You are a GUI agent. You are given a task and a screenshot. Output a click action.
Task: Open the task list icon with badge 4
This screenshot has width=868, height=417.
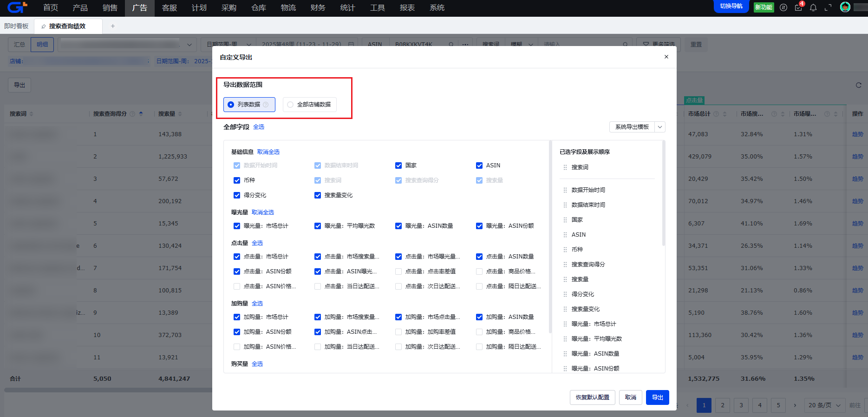[798, 7]
